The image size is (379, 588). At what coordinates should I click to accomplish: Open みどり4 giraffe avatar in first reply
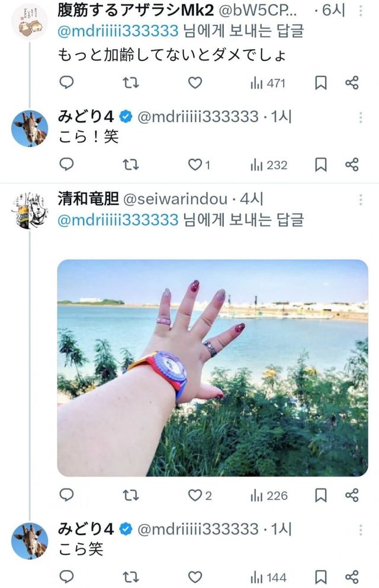click(x=30, y=128)
